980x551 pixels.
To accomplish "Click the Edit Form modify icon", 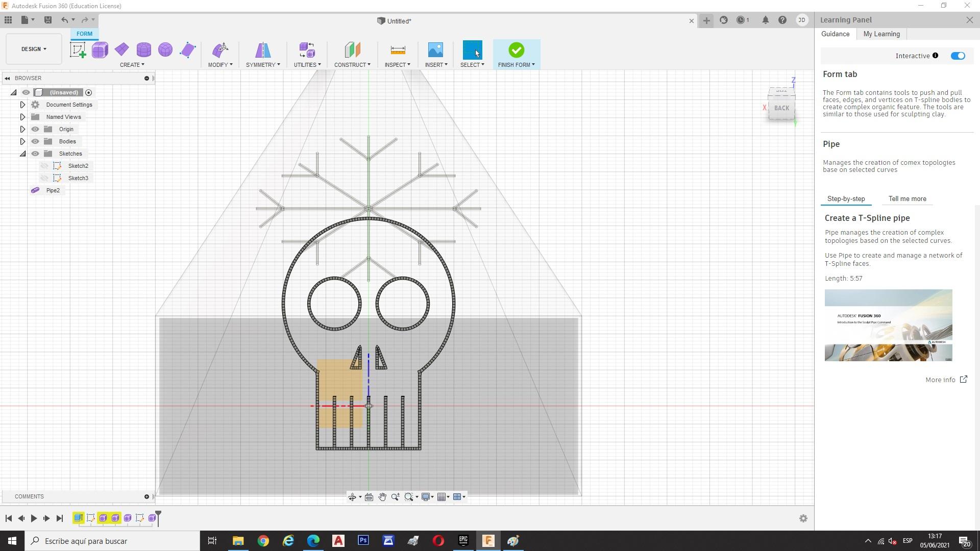I will pos(220,50).
